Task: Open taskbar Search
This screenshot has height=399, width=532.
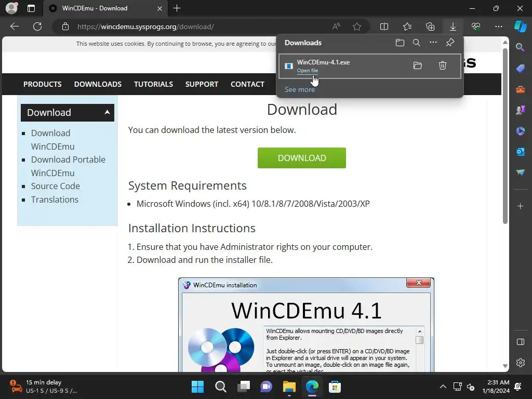Action: [x=220, y=387]
